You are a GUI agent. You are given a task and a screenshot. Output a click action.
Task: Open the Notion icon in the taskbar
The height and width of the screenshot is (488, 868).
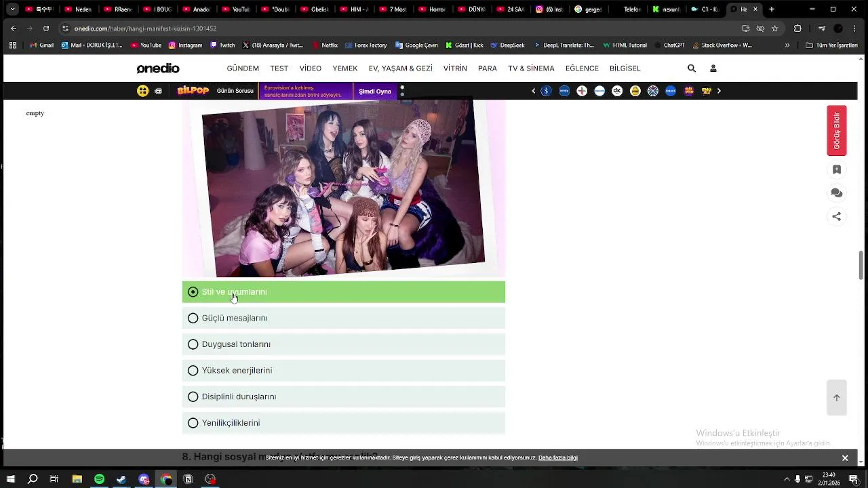188,479
